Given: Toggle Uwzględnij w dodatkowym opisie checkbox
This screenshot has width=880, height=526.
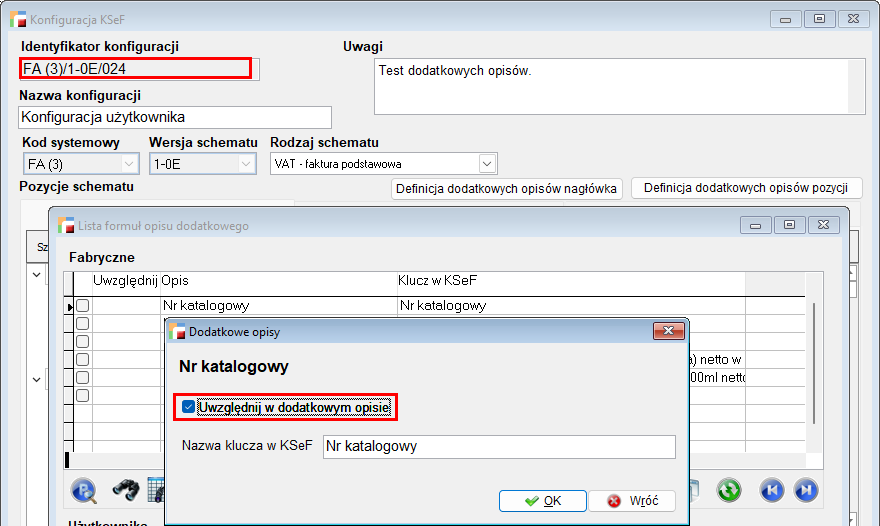Looking at the screenshot, I should pyautogui.click(x=188, y=407).
